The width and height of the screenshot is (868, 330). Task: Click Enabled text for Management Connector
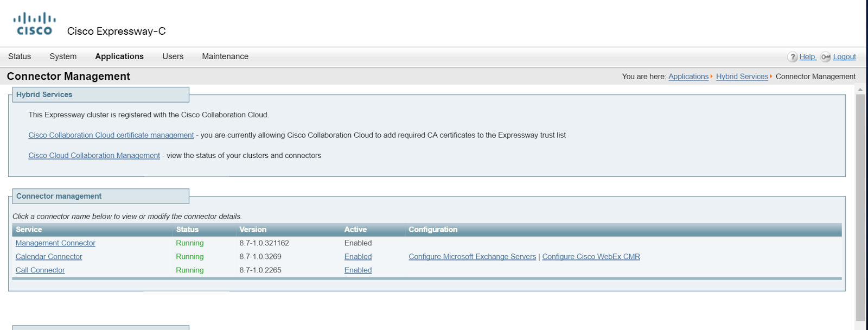point(358,243)
